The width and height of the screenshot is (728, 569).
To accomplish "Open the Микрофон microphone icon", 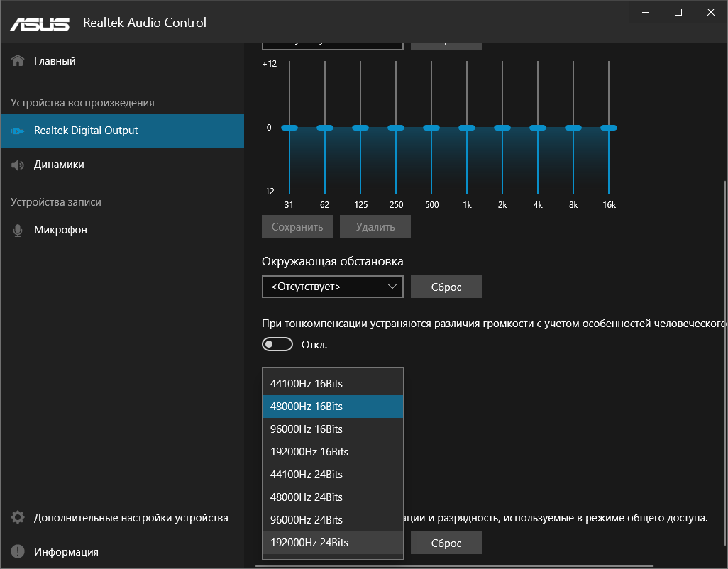I will click(x=18, y=230).
